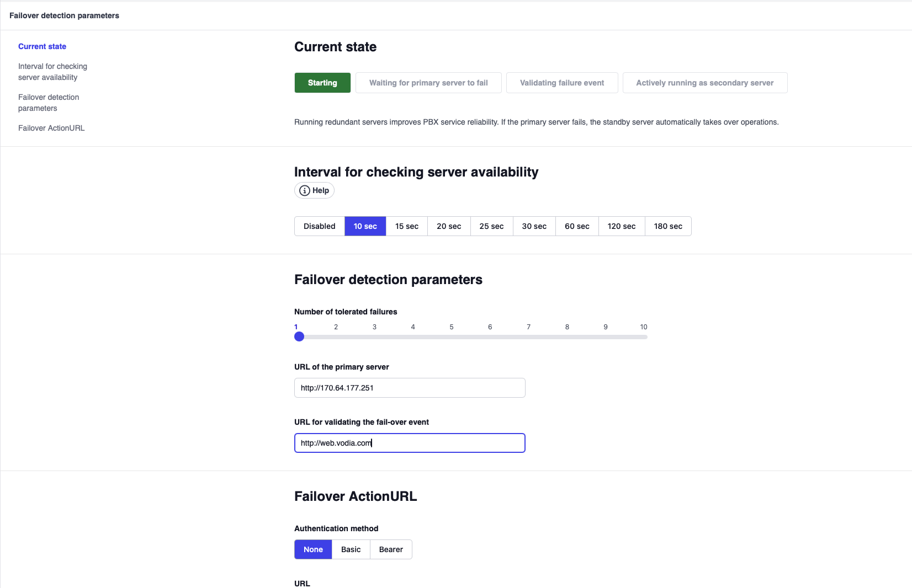Choose the 30 sec interval
This screenshot has width=912, height=588.
[534, 226]
